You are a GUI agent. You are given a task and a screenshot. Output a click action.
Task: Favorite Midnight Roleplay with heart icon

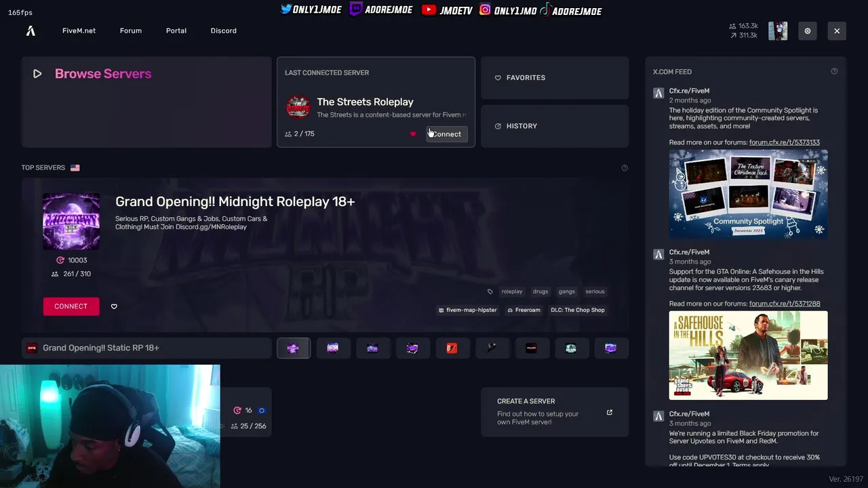(114, 306)
